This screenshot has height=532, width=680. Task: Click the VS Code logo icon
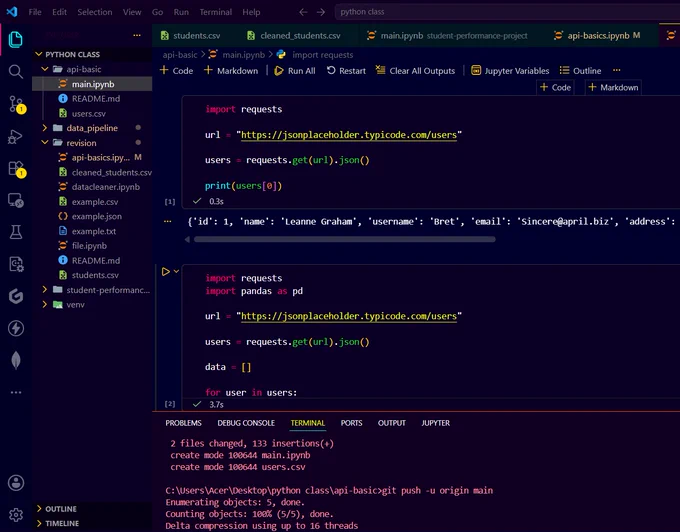click(x=12, y=12)
